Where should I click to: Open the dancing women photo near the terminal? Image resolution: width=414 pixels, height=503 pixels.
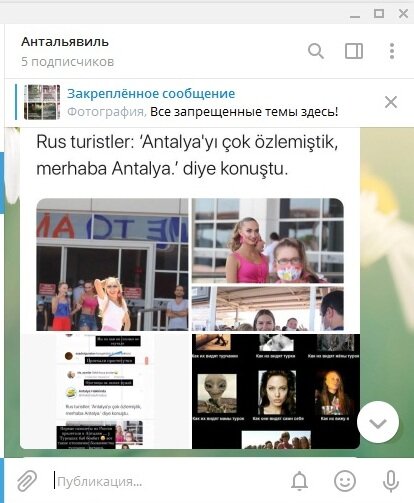tap(112, 264)
